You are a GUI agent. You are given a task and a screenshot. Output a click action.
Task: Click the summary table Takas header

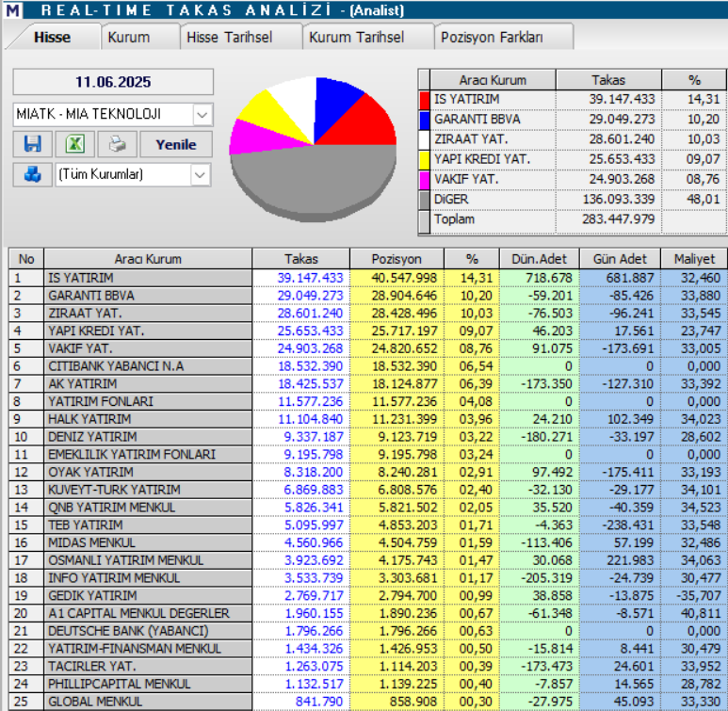(608, 80)
